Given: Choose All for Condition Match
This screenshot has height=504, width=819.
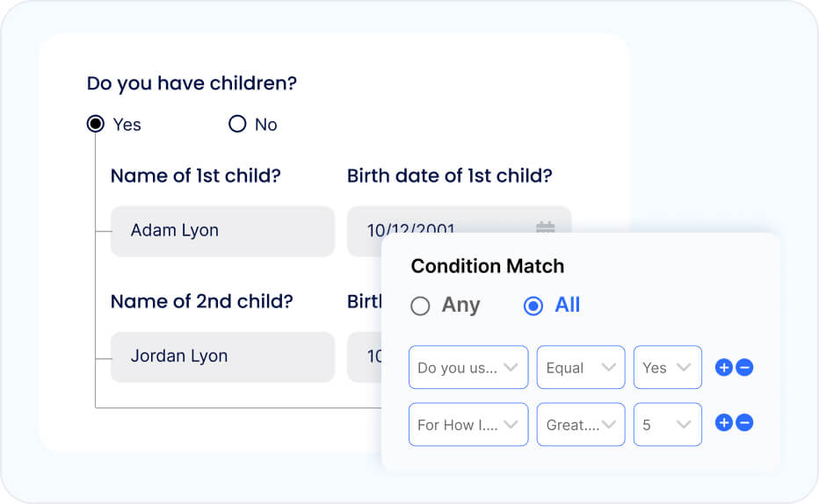Looking at the screenshot, I should (533, 306).
